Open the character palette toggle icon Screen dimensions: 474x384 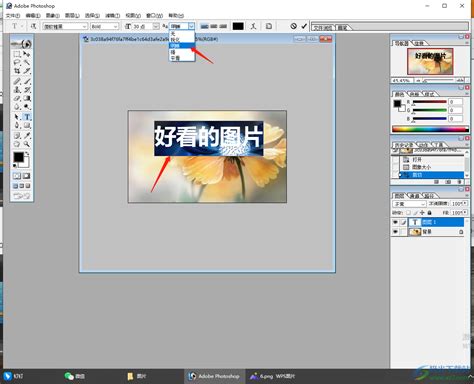[269, 26]
